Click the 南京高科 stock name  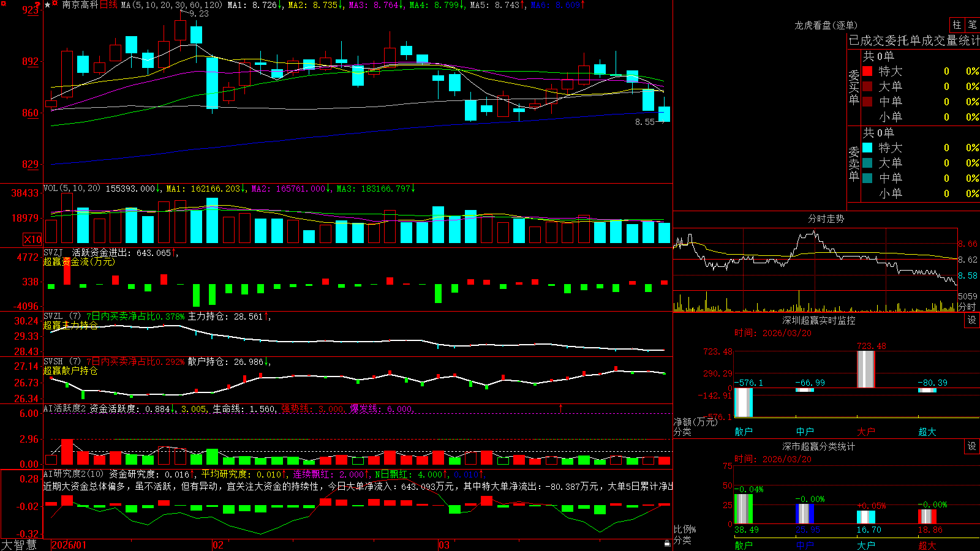80,5
